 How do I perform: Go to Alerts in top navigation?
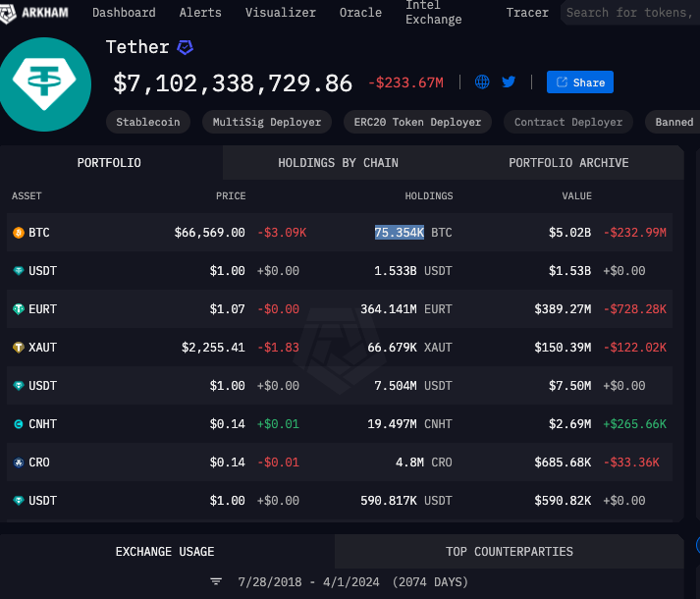tap(200, 13)
